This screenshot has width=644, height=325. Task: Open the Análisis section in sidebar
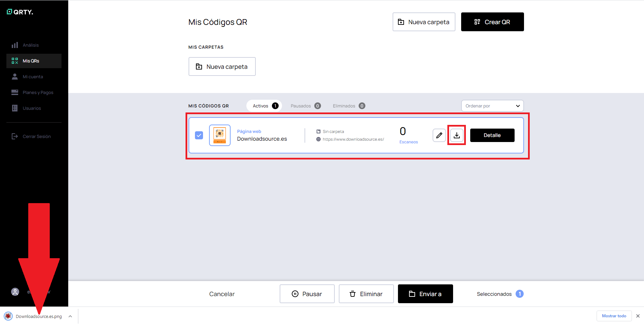coord(34,45)
